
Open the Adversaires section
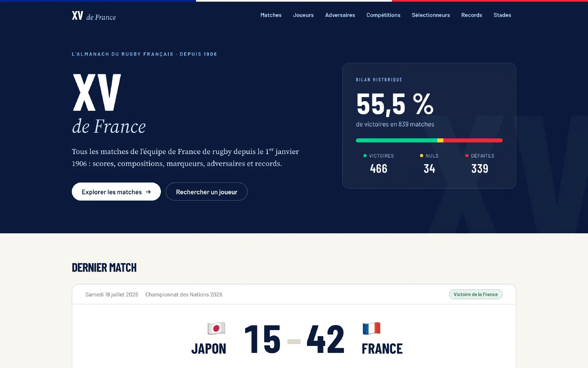click(340, 15)
